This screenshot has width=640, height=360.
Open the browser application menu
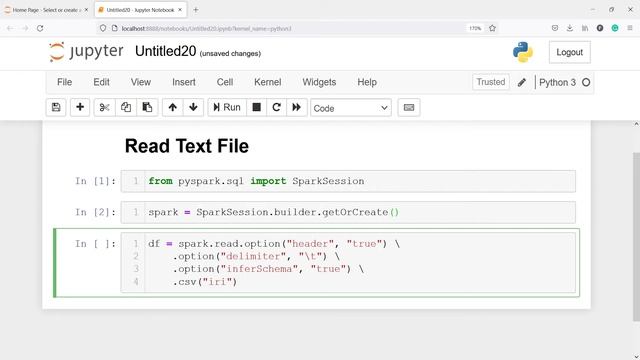tap(630, 28)
